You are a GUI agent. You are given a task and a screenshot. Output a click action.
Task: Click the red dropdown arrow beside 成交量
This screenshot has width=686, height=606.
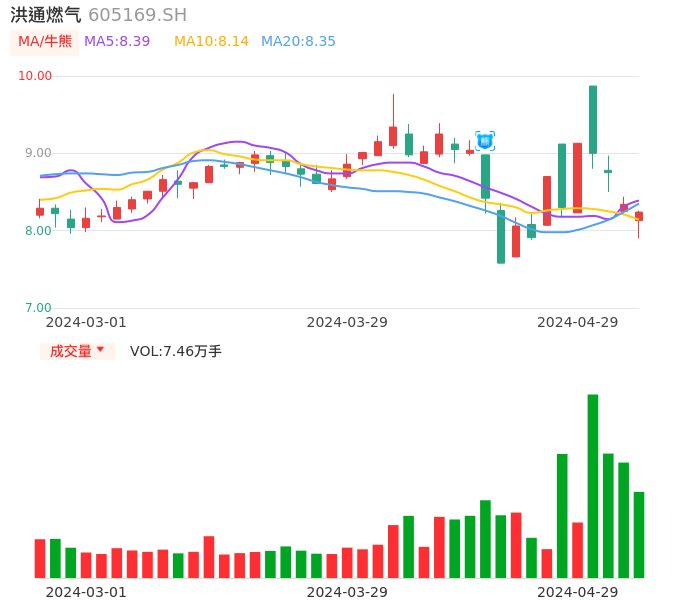tap(100, 349)
